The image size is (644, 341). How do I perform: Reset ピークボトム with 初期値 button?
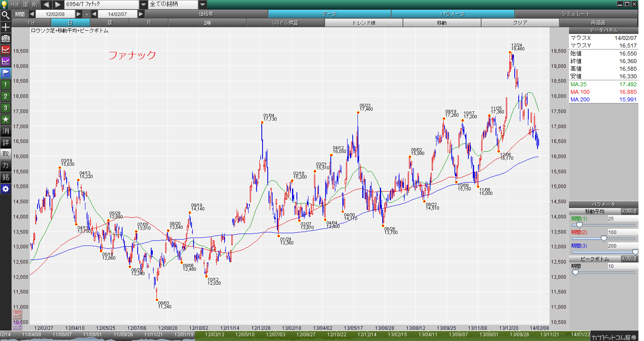(x=629, y=259)
